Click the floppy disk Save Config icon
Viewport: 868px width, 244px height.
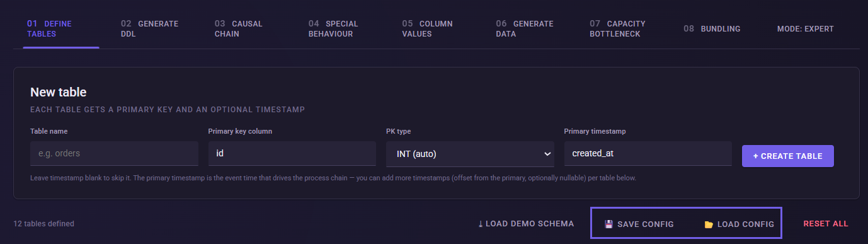coord(608,224)
